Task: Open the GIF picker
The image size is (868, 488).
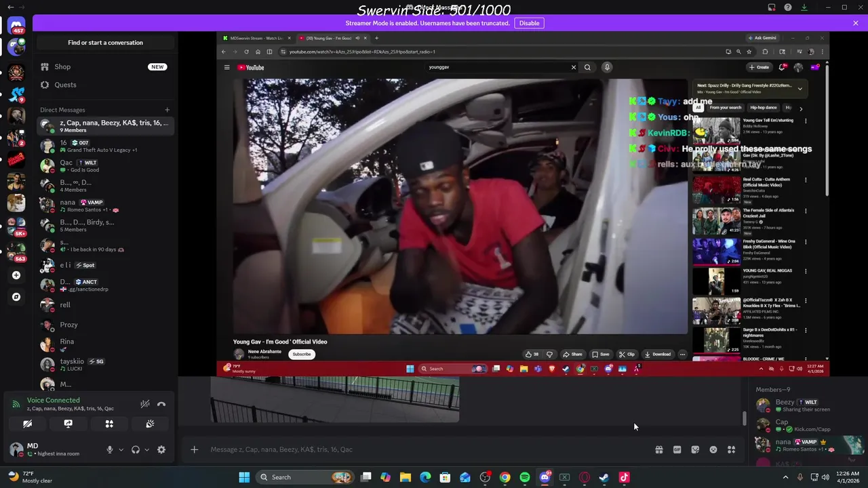Action: pos(677,449)
